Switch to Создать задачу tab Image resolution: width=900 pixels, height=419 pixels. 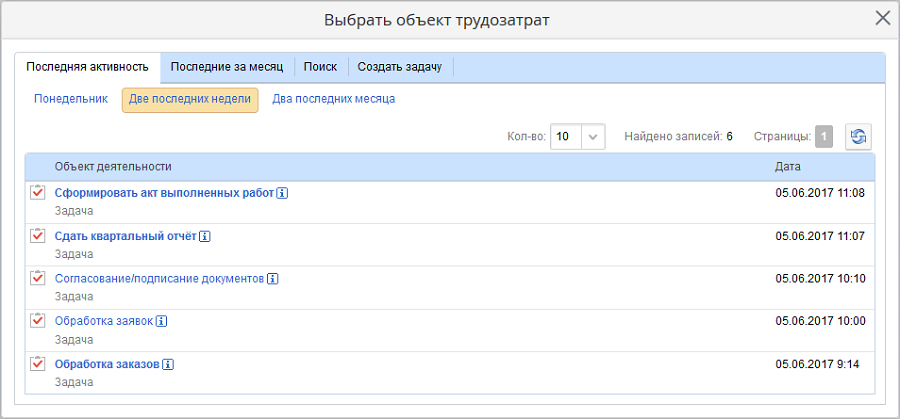pyautogui.click(x=400, y=67)
